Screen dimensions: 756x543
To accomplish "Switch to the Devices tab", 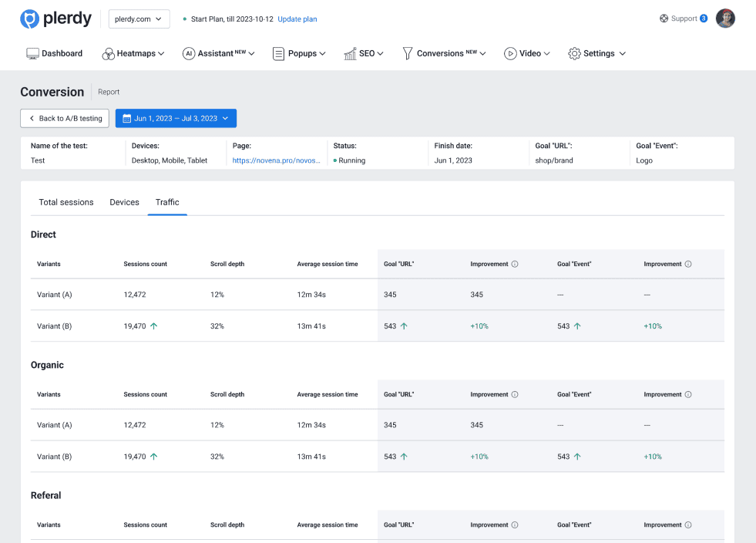I will (124, 202).
